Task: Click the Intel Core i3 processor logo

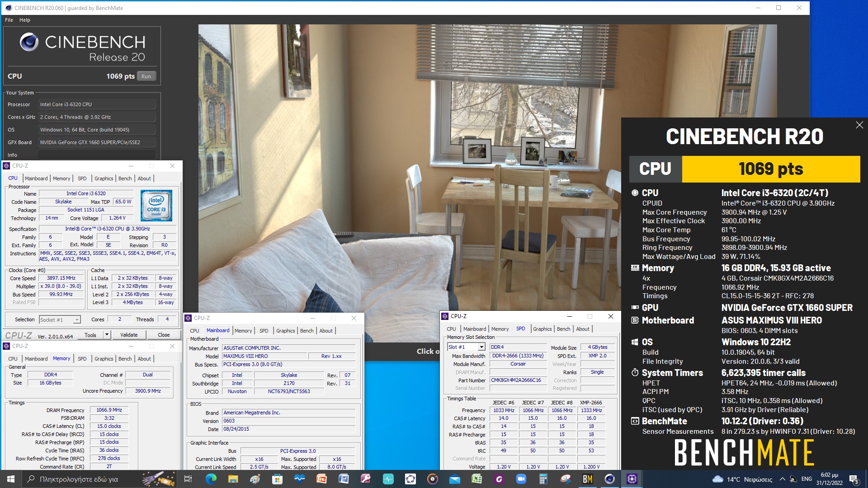Action: (x=156, y=206)
